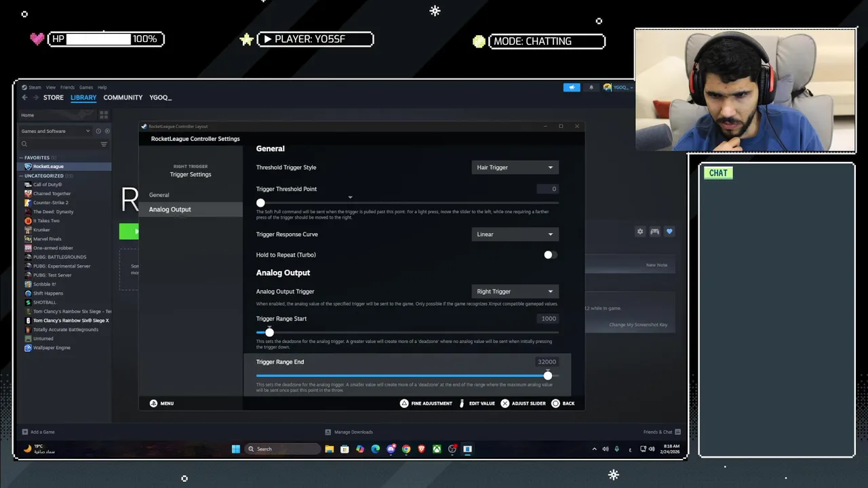This screenshot has width=868, height=488.
Task: Switch library to grid view icon
Action: pos(104,115)
